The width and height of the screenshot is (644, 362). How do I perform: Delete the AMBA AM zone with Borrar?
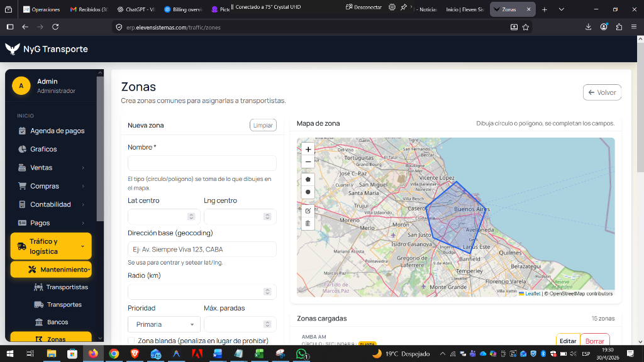pos(595,340)
